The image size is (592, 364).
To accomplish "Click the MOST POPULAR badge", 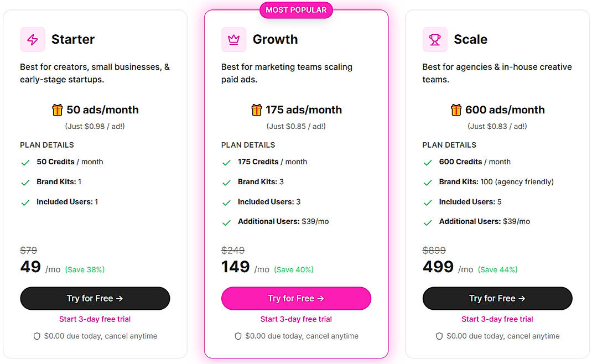I will 296,9.
